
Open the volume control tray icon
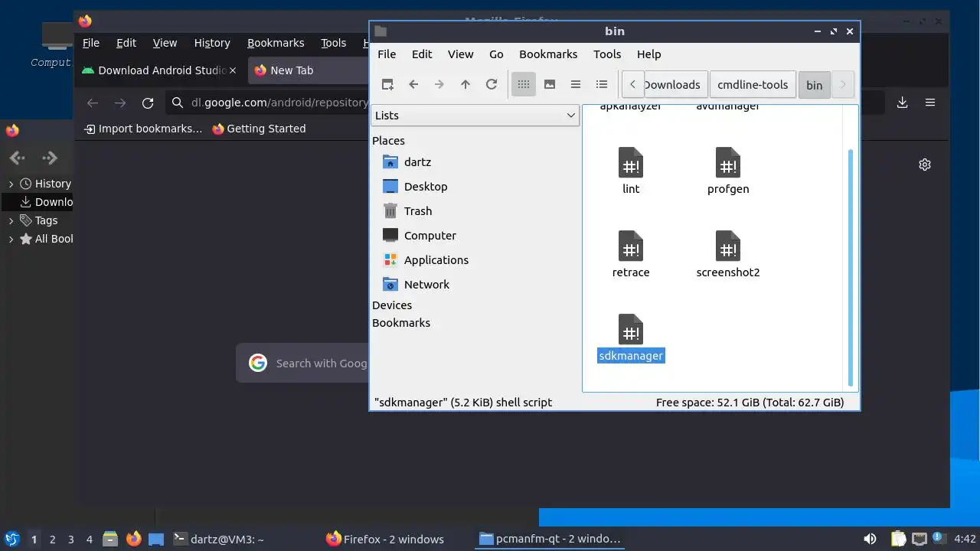870,539
